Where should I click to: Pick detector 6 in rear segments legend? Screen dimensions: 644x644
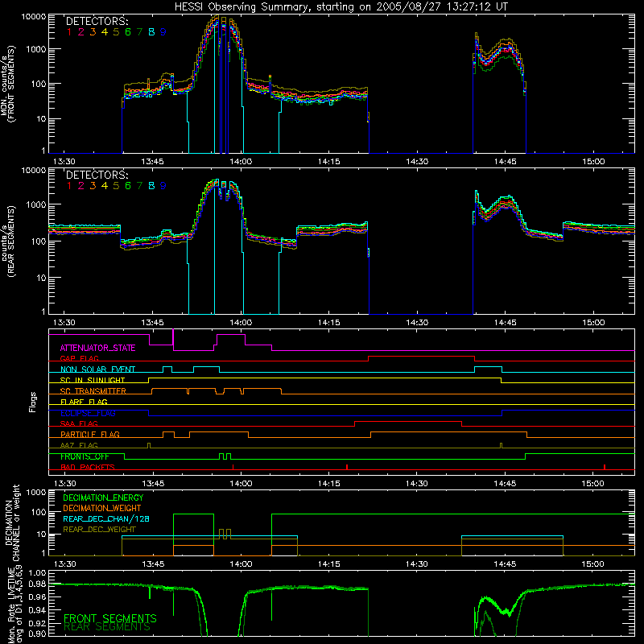(128, 186)
